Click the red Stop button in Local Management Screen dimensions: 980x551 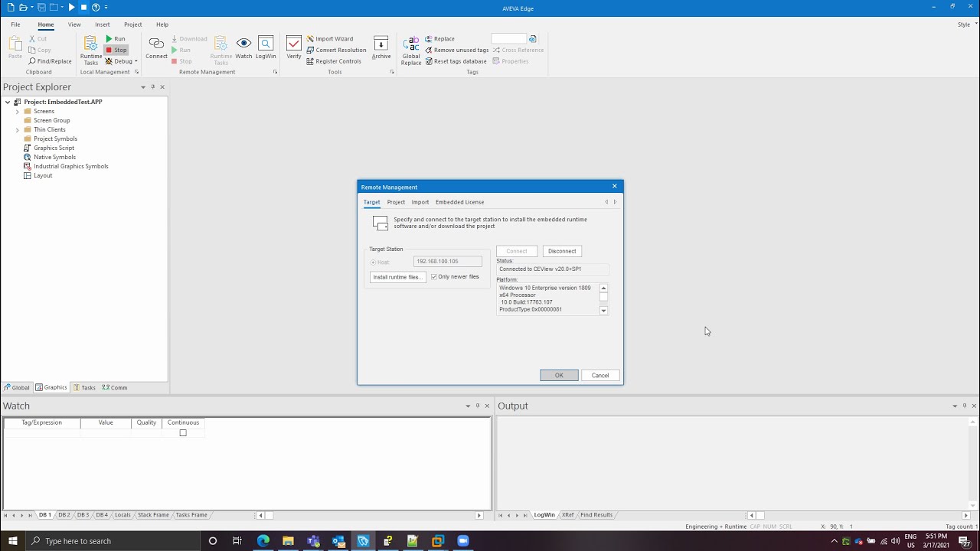116,50
